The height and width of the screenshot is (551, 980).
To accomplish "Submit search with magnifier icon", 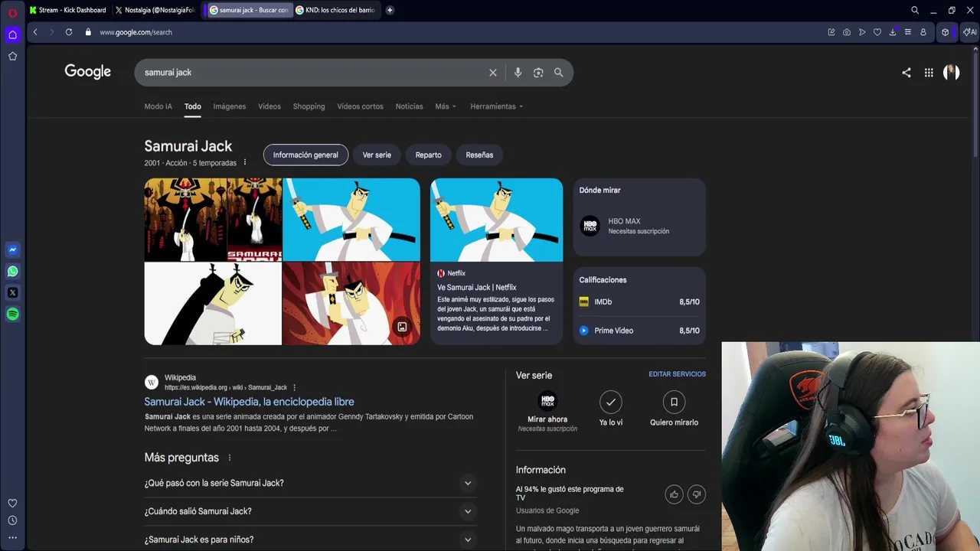I will click(559, 73).
